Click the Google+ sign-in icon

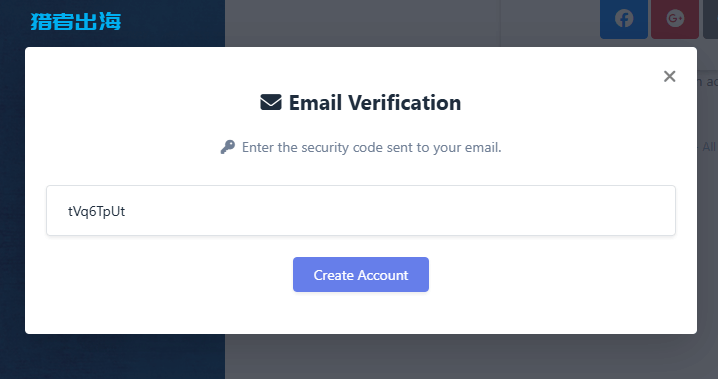pos(675,19)
